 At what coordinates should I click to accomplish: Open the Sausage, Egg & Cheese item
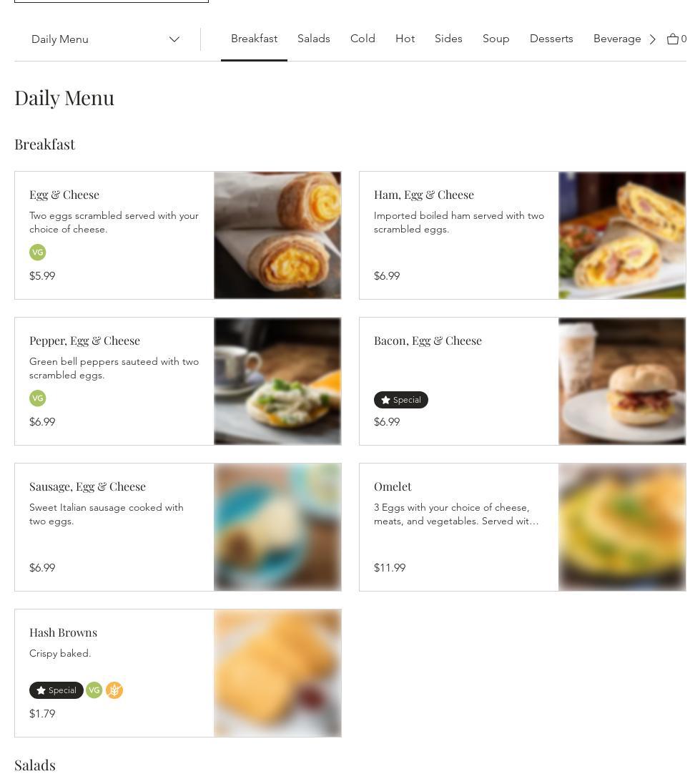point(87,486)
